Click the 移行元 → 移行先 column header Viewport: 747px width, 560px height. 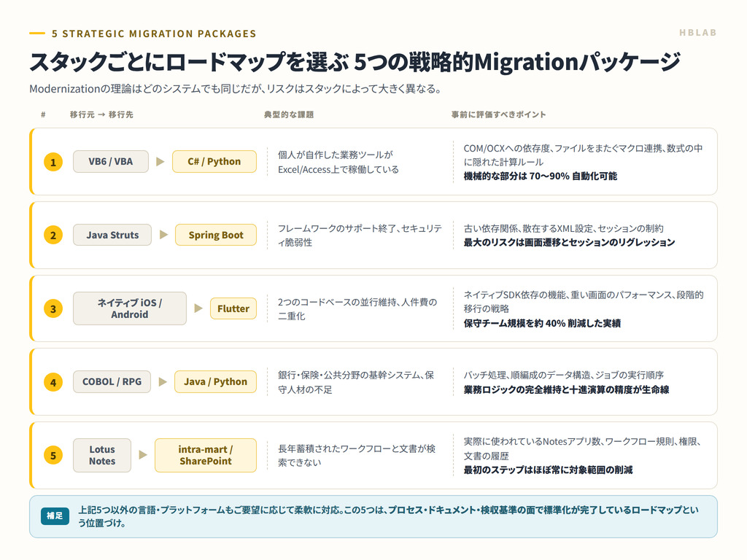(x=101, y=114)
